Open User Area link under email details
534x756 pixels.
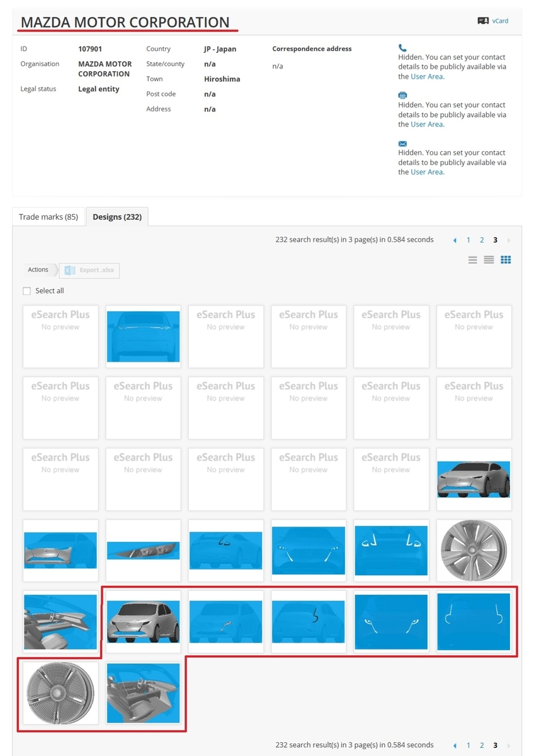pos(427,172)
